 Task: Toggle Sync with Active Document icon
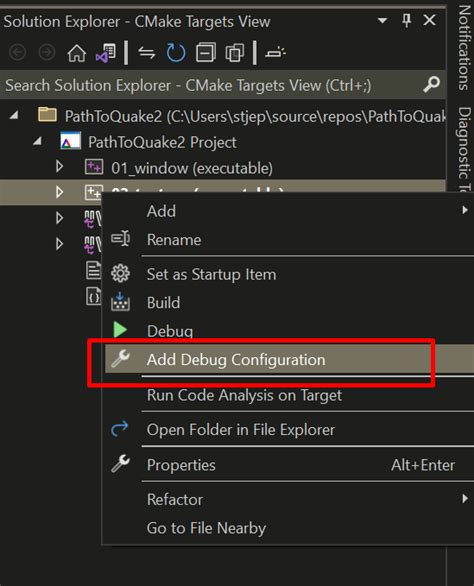click(x=147, y=53)
